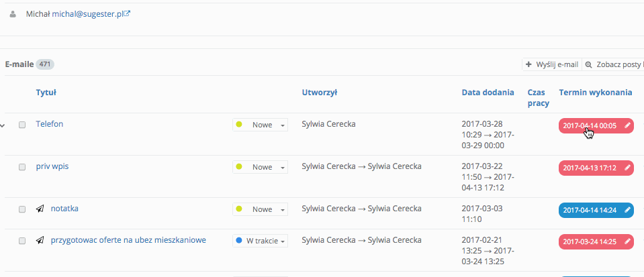Viewport: 644px width, 277px height.
Task: Click pencil icon on 2017-03-24 14:25 deadline
Action: [627, 241]
